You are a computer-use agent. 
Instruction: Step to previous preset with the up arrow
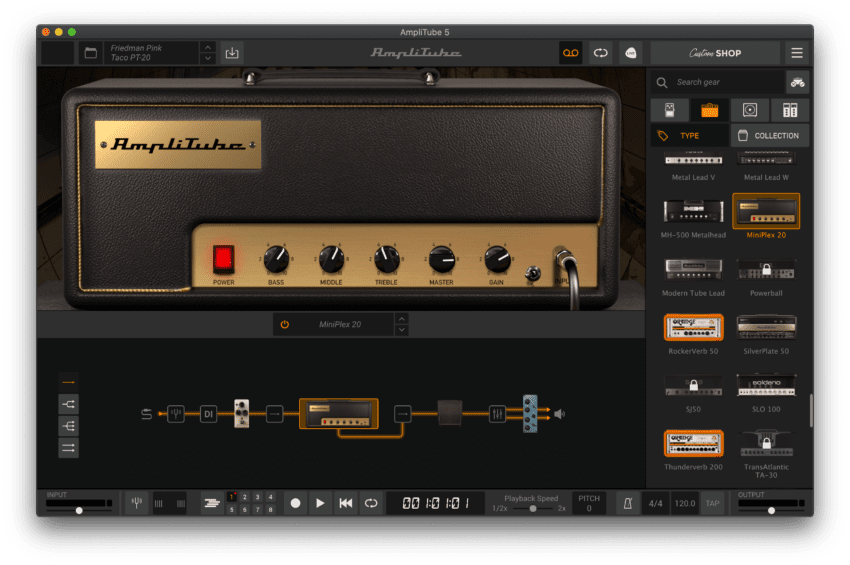tap(208, 47)
